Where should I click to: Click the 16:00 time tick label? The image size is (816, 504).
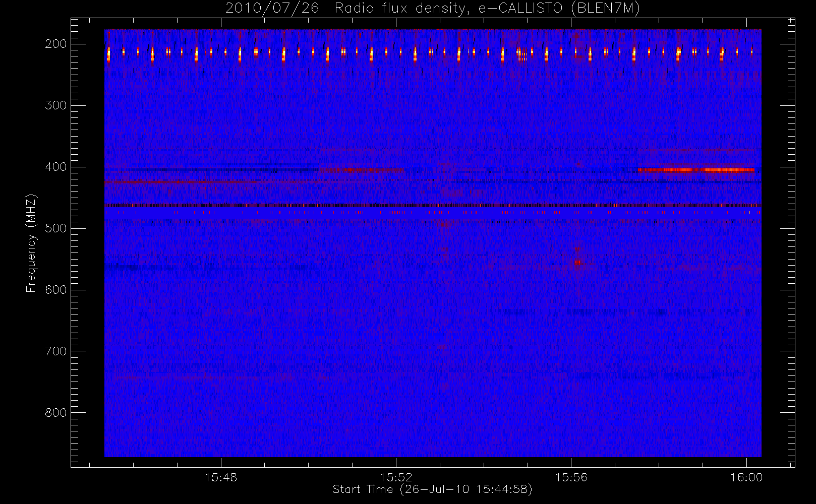pyautogui.click(x=746, y=477)
